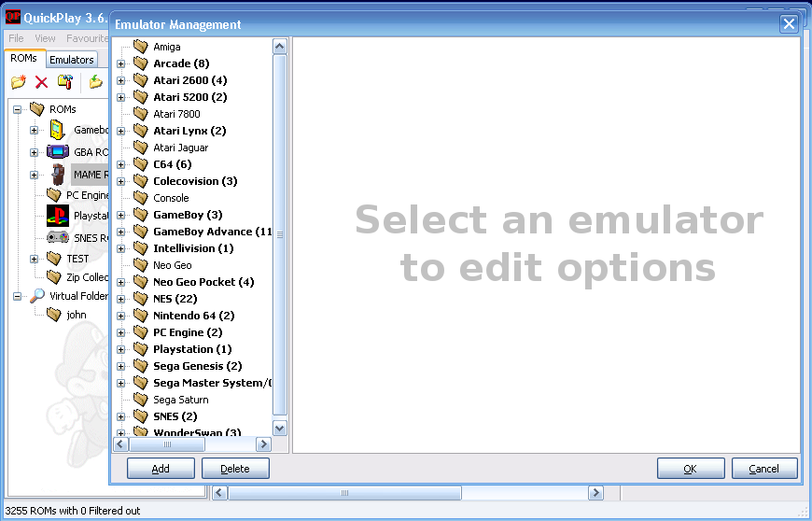Screen dimensions: 812x521
Task: Expand the Nintendo 64 (2) node
Action: 120,316
